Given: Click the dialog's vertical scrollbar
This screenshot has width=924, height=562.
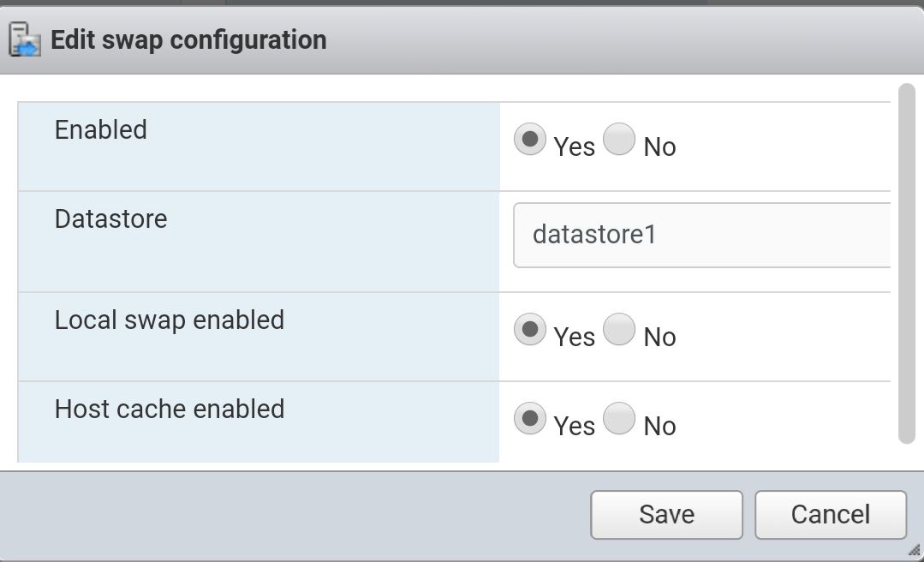Looking at the screenshot, I should [907, 263].
